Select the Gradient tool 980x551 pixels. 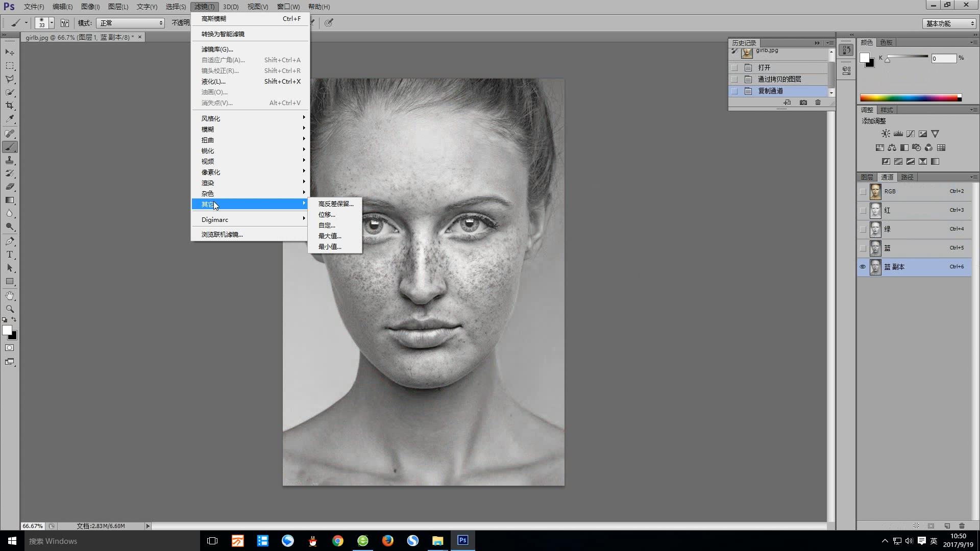click(10, 200)
